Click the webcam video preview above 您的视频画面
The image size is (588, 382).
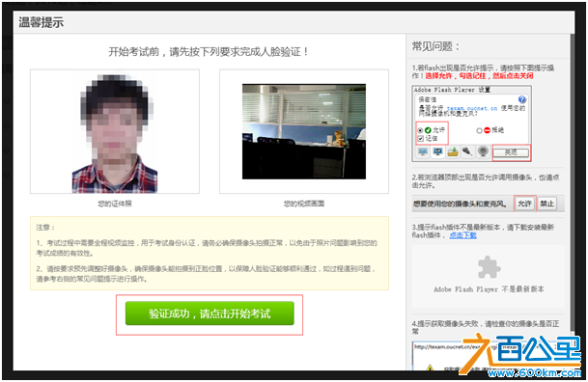click(x=304, y=131)
